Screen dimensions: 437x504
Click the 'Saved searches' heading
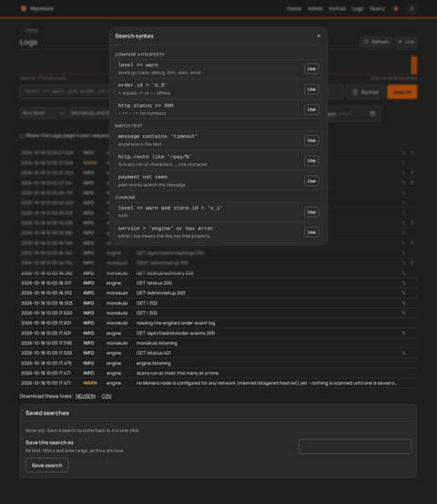47,413
